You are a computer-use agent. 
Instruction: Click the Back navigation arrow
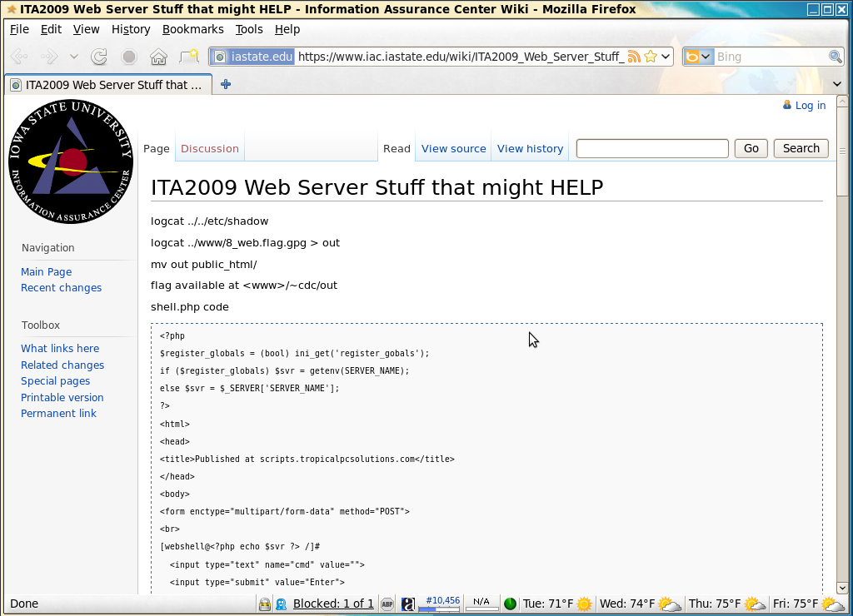(x=20, y=57)
